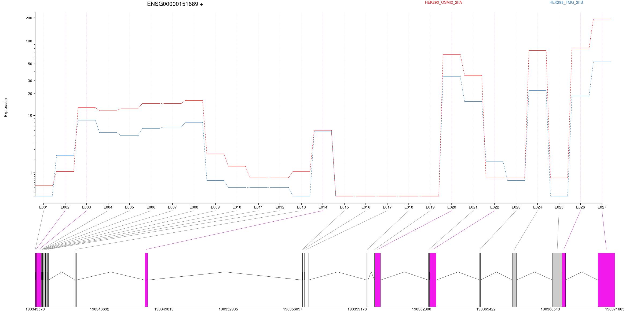Select the red line segment above E027
The image size is (644, 322).
click(x=602, y=19)
